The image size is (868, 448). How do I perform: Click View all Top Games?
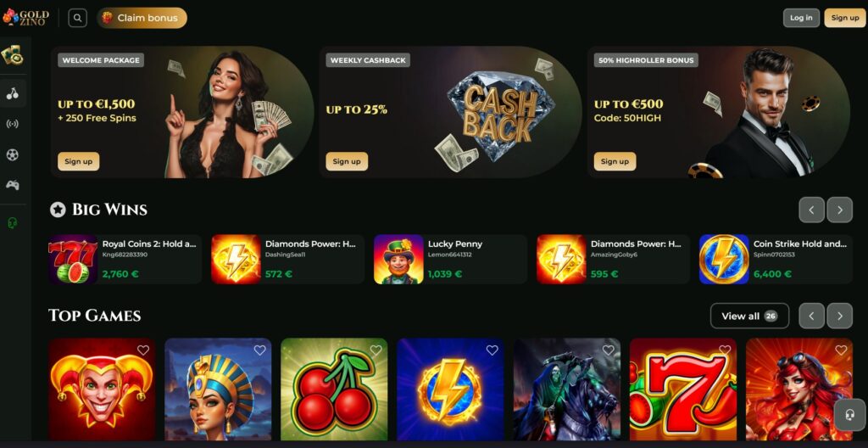(749, 316)
